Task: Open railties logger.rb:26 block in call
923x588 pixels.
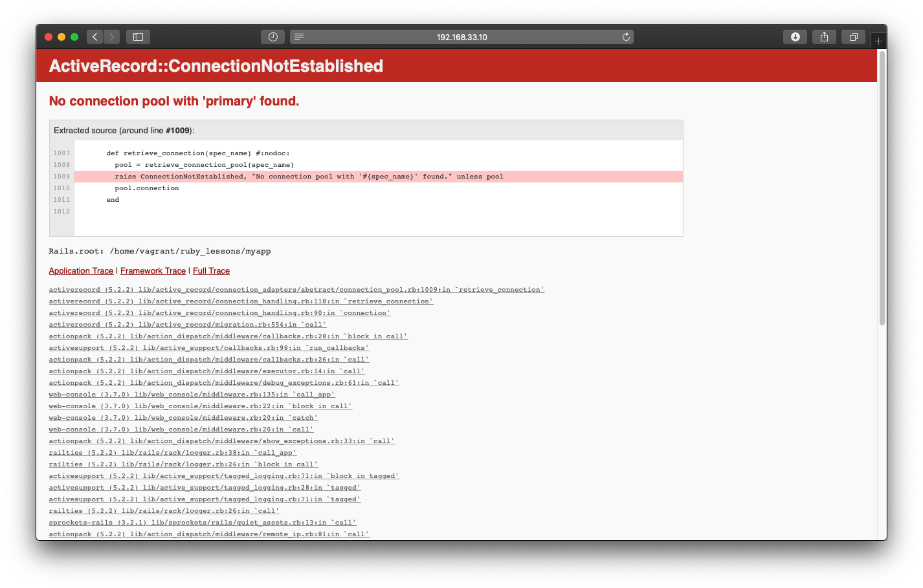Action: click(x=183, y=464)
